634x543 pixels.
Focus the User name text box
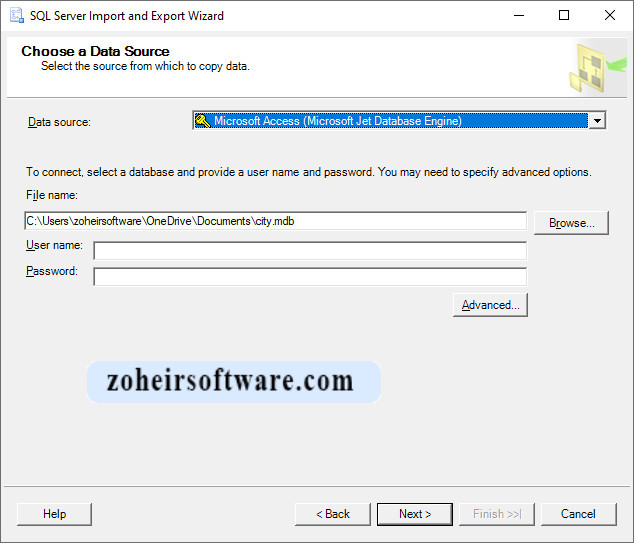click(309, 250)
